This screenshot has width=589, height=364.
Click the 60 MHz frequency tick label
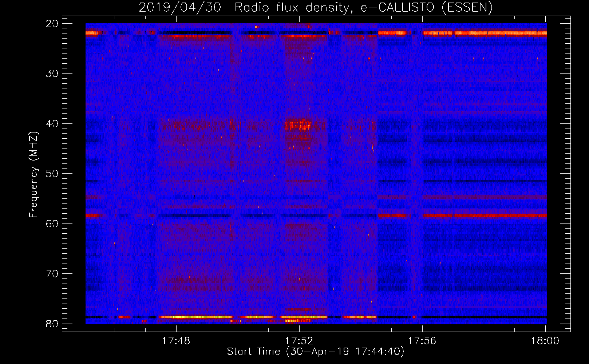pos(52,223)
